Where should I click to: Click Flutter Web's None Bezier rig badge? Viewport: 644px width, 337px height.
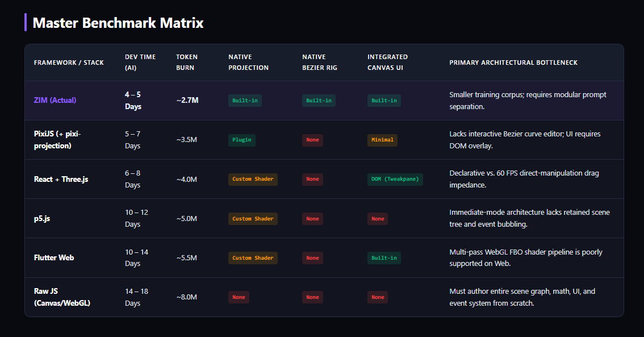pyautogui.click(x=312, y=258)
